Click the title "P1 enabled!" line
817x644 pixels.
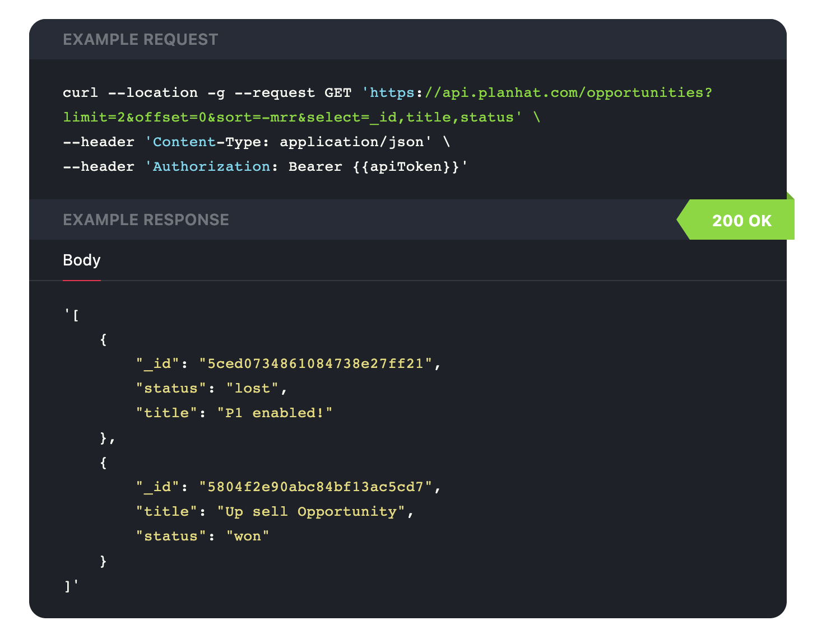click(x=234, y=413)
